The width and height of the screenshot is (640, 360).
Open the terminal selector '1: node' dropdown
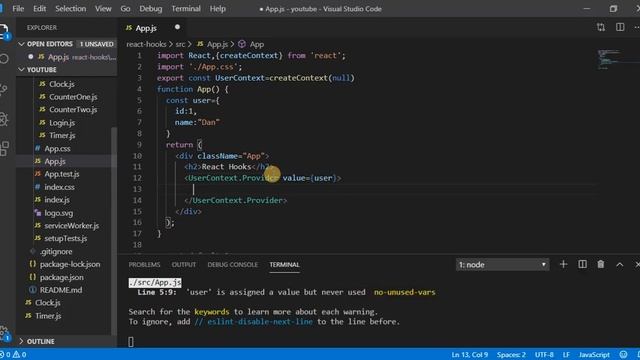502,264
